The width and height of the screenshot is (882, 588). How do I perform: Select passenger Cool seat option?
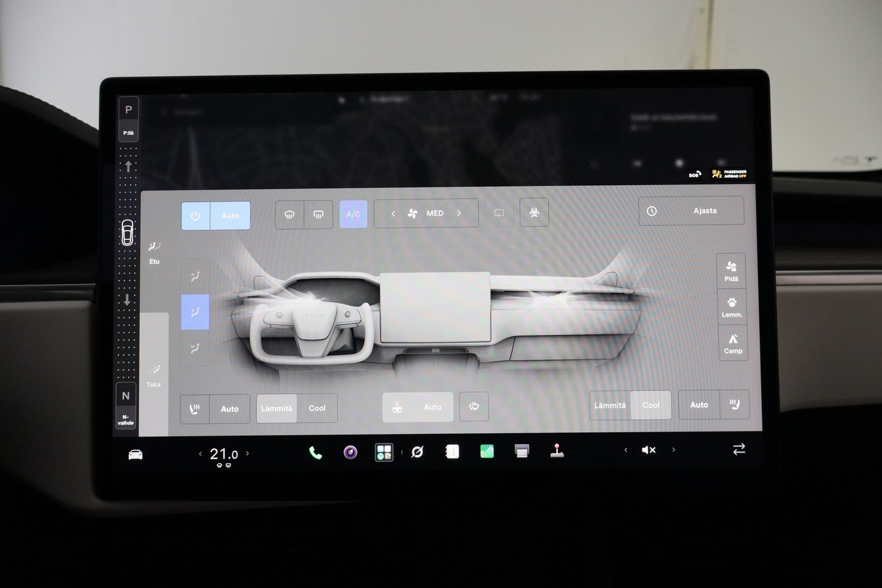(x=651, y=405)
